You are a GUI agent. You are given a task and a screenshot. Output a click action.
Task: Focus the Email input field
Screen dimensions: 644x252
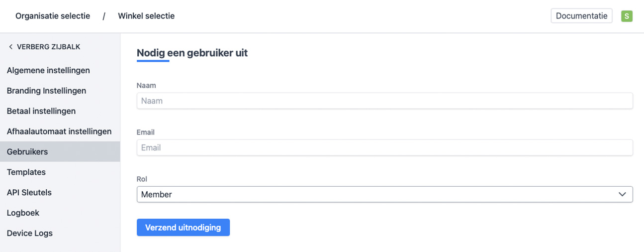point(384,147)
